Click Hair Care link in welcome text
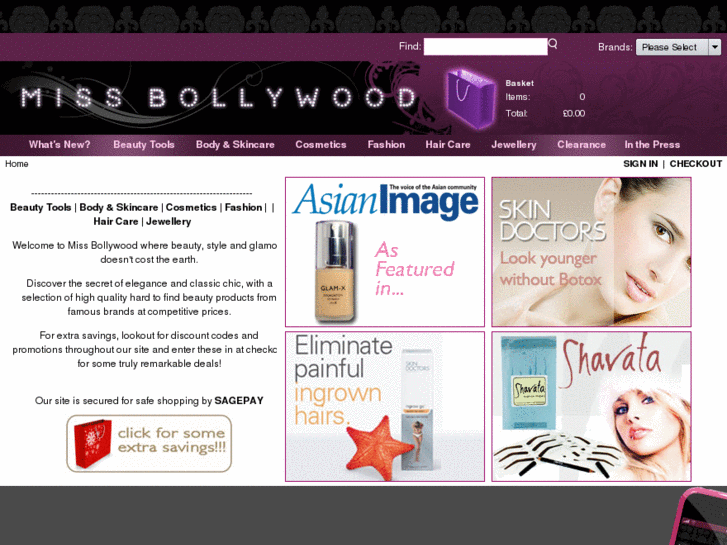 [x=115, y=221]
